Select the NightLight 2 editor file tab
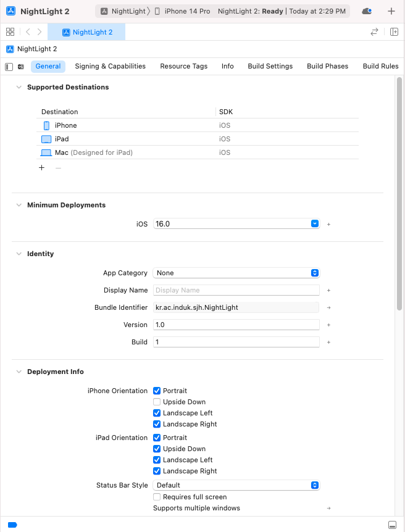The height and width of the screenshot is (532, 405). 86,32
